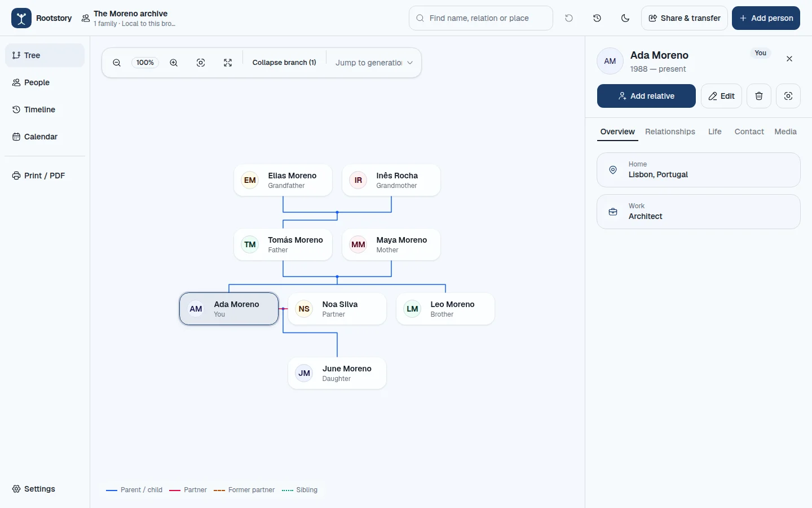This screenshot has width=812, height=508.
Task: Click Add person button
Action: pyautogui.click(x=766, y=18)
